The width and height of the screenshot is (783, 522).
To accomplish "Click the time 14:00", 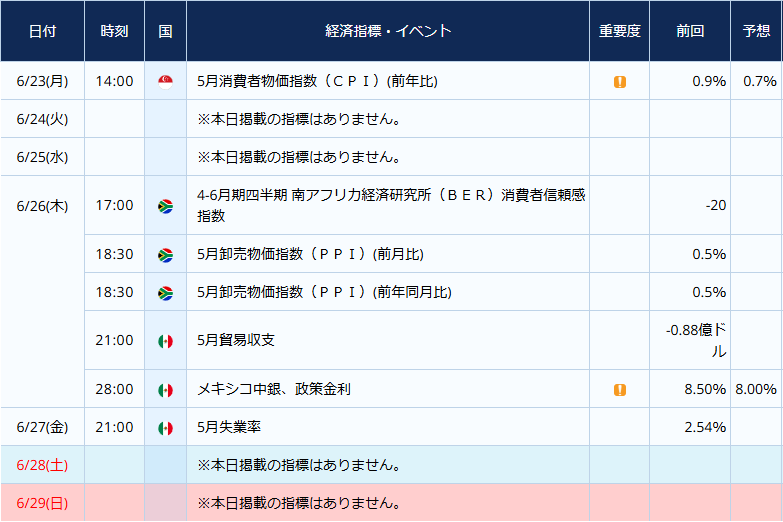I will (x=114, y=81).
